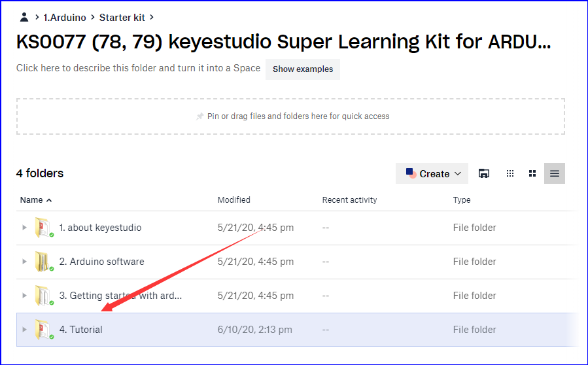Expand the 2. Arduino software folder triangle

pos(24,261)
